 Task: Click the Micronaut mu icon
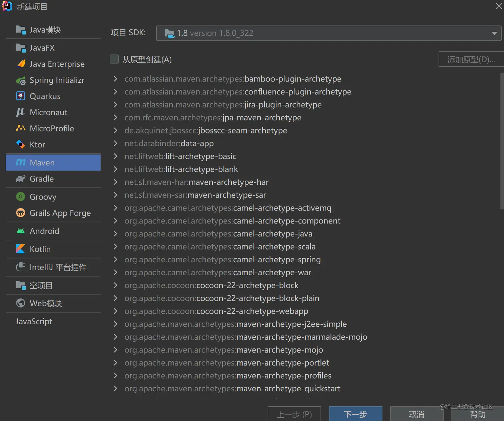(20, 112)
